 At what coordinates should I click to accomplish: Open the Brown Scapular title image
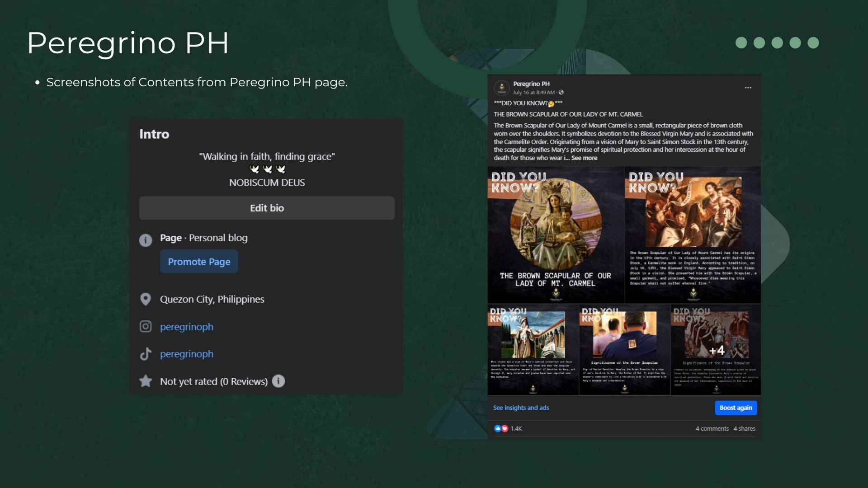tap(556, 235)
